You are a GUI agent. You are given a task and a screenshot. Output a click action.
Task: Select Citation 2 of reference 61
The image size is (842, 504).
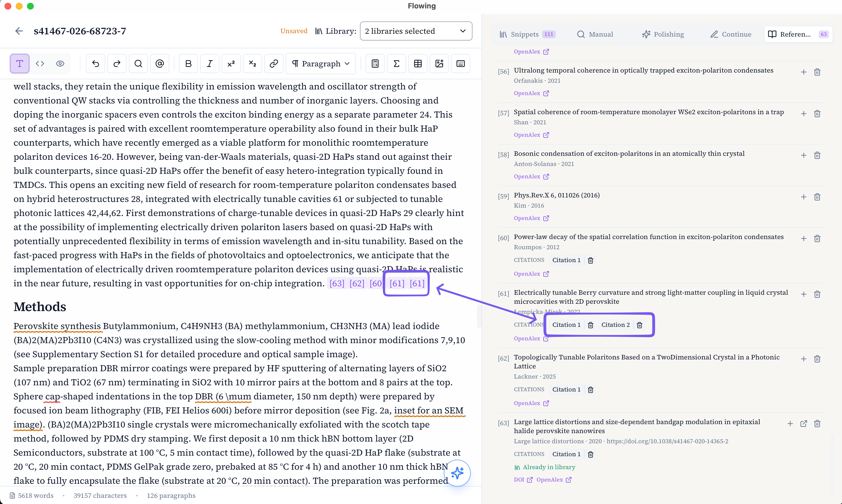(x=616, y=325)
